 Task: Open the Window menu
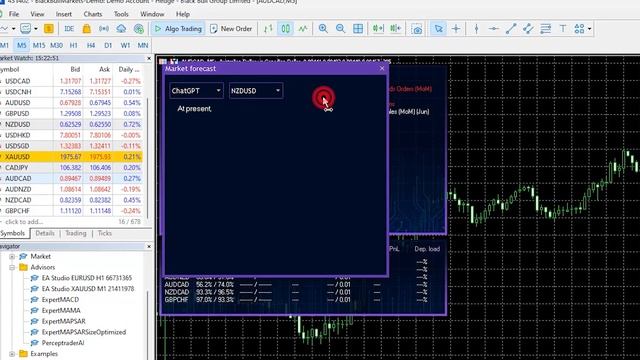click(152, 14)
